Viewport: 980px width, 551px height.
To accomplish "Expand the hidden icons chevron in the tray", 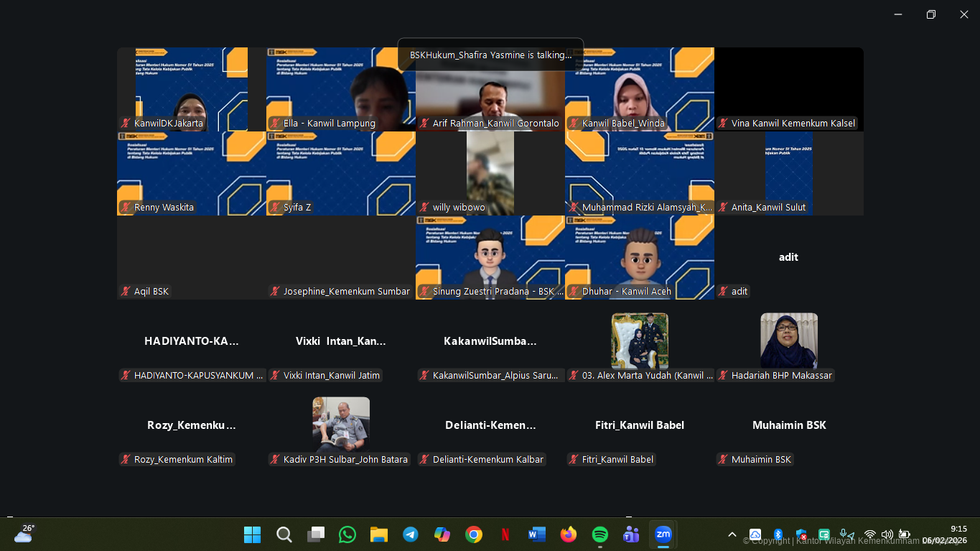I will (732, 534).
